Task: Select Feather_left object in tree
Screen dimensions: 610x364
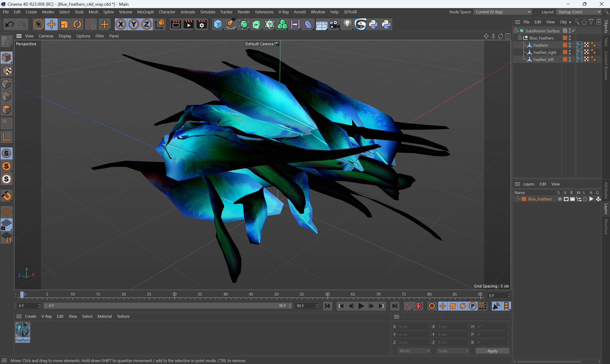Action: (543, 59)
